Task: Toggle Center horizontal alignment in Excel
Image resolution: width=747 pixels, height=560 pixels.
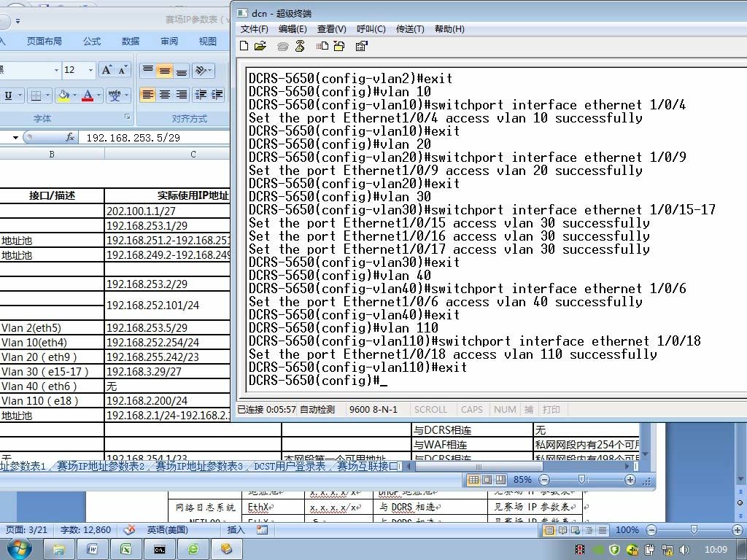Action: point(165,95)
